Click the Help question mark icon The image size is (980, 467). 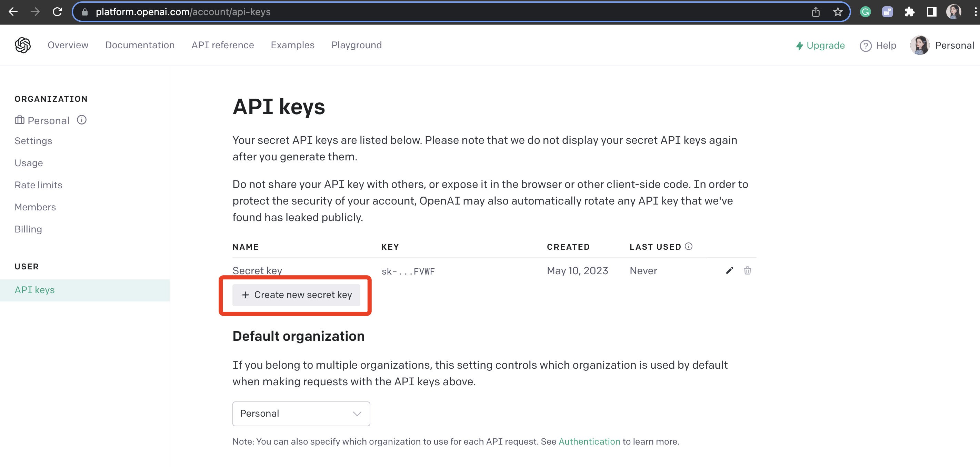coord(866,46)
